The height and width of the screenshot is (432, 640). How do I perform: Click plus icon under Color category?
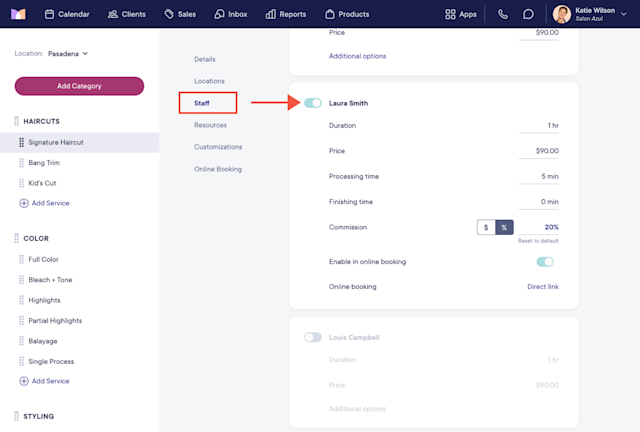[x=24, y=381]
